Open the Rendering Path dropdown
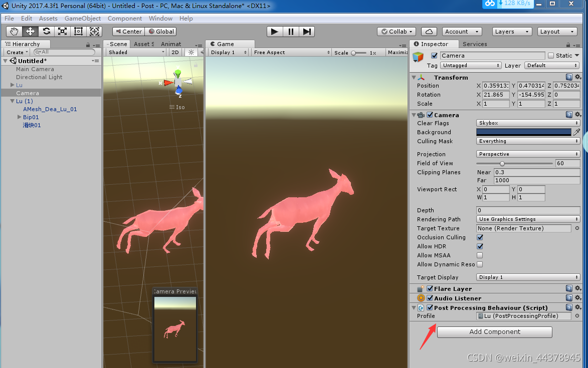588x368 pixels. click(528, 219)
